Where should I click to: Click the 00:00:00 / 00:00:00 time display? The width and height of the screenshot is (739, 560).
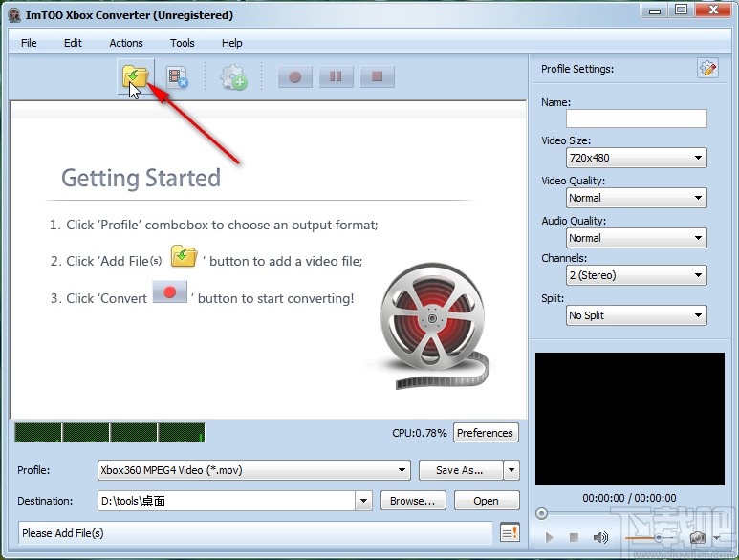pyautogui.click(x=629, y=498)
